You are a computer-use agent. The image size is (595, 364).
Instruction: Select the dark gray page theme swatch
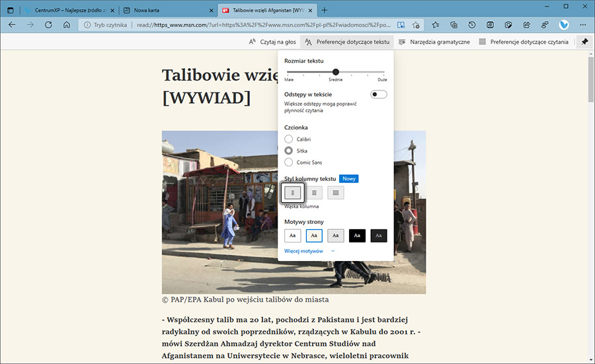click(379, 235)
